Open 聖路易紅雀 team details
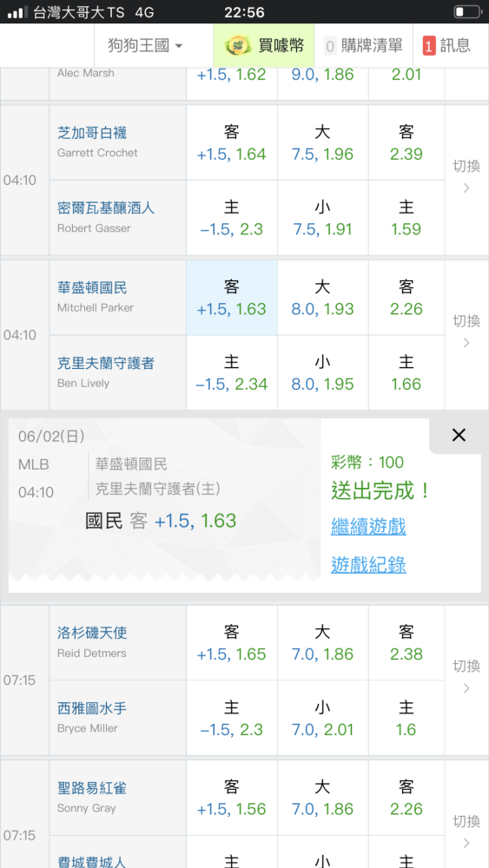This screenshot has height=868, width=489. point(92,788)
